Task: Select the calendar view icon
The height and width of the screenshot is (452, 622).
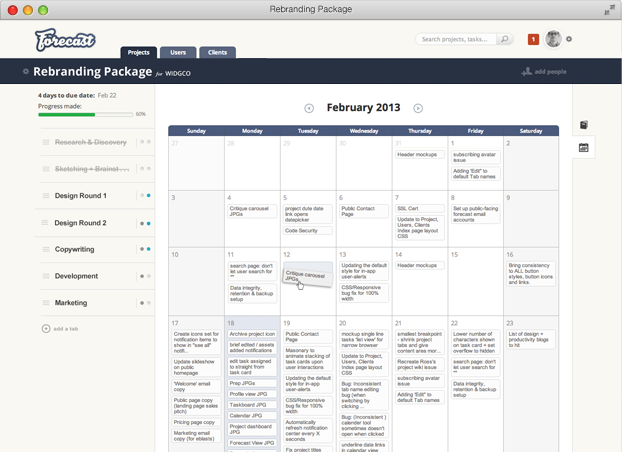Action: [584, 148]
